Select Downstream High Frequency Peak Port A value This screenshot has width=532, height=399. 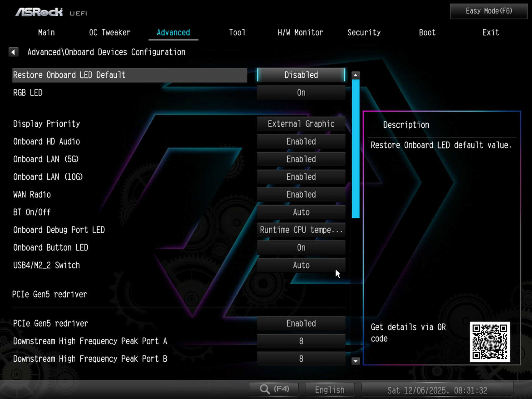pyautogui.click(x=301, y=341)
